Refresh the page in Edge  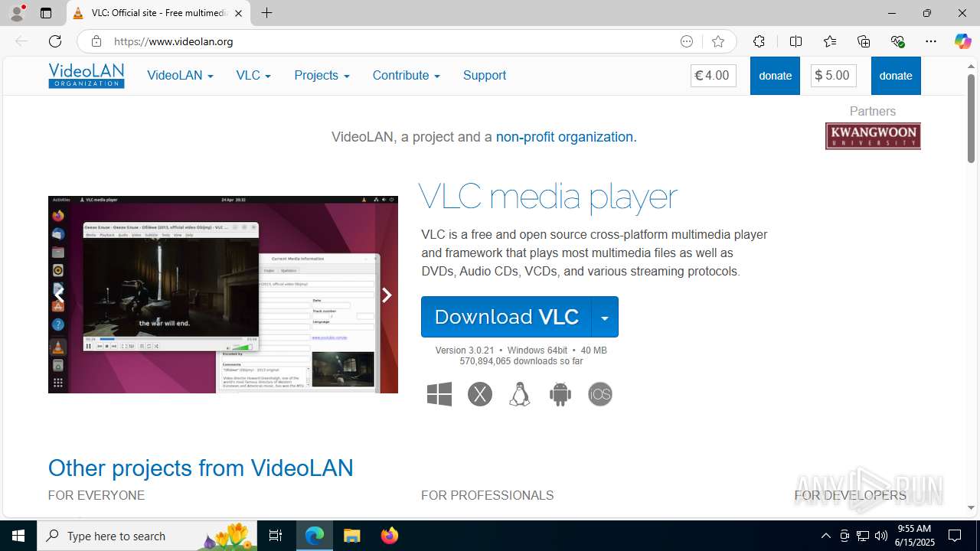(55, 41)
